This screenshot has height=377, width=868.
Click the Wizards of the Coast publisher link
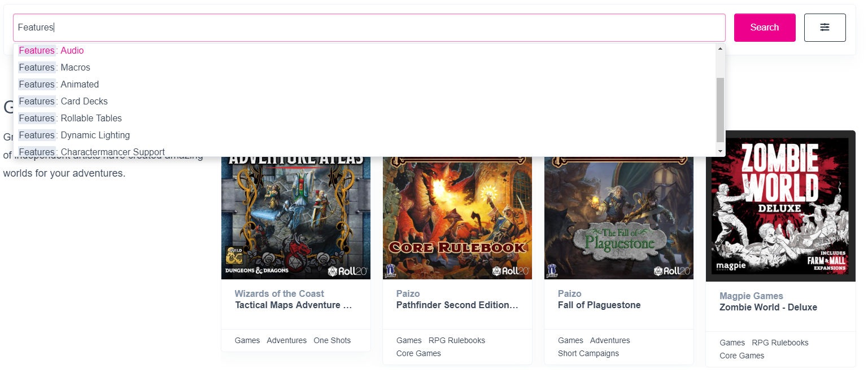(279, 293)
